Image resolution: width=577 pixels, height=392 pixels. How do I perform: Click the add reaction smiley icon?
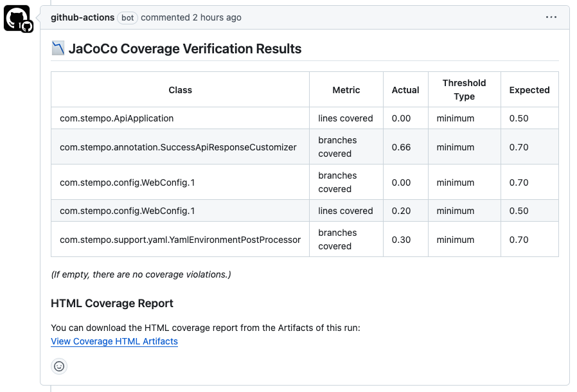pyautogui.click(x=59, y=366)
